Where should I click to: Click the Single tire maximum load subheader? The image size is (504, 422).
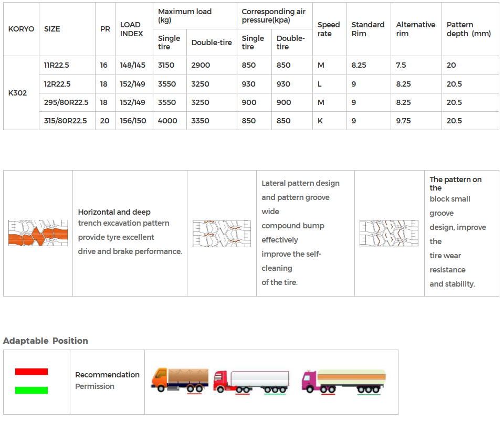pos(169,43)
